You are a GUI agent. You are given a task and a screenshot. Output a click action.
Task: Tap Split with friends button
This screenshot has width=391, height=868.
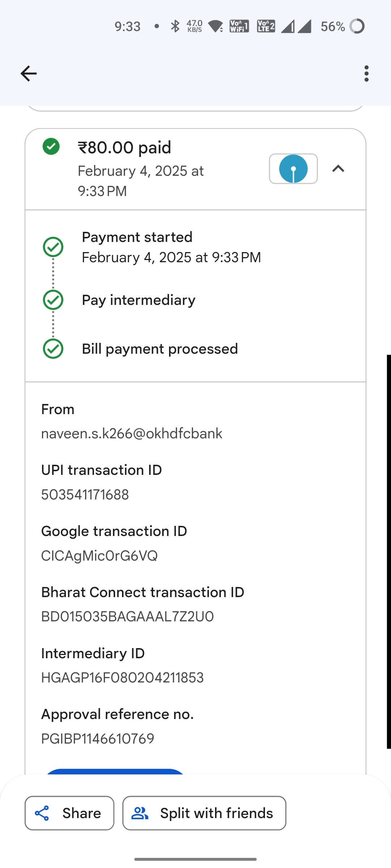pyautogui.click(x=204, y=813)
